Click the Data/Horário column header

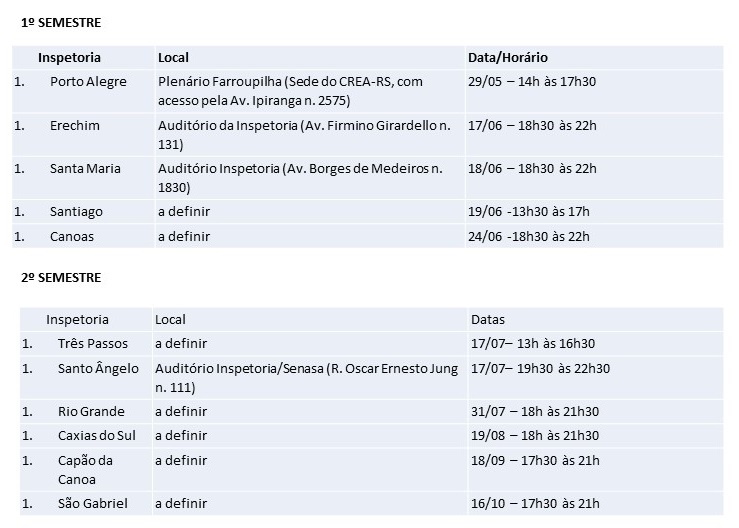click(508, 58)
